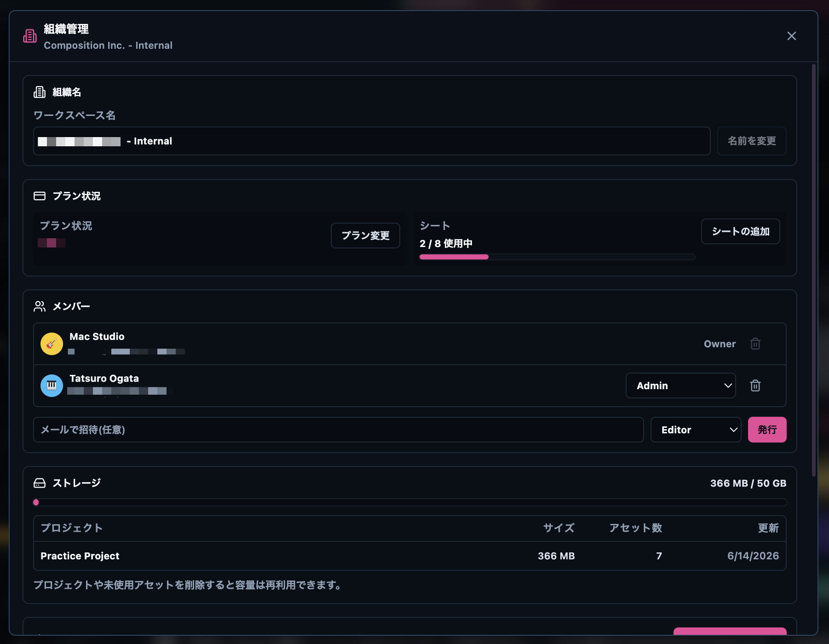Click the pink 発行 button

click(x=767, y=430)
